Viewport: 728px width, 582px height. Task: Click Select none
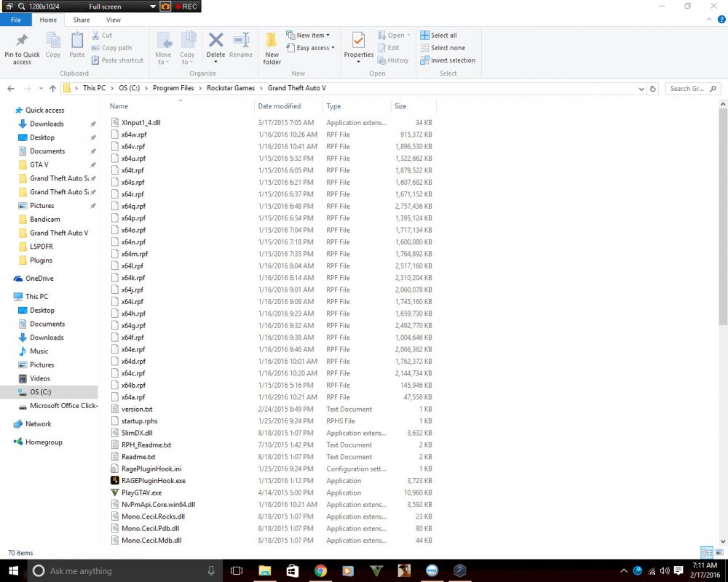[x=443, y=48]
